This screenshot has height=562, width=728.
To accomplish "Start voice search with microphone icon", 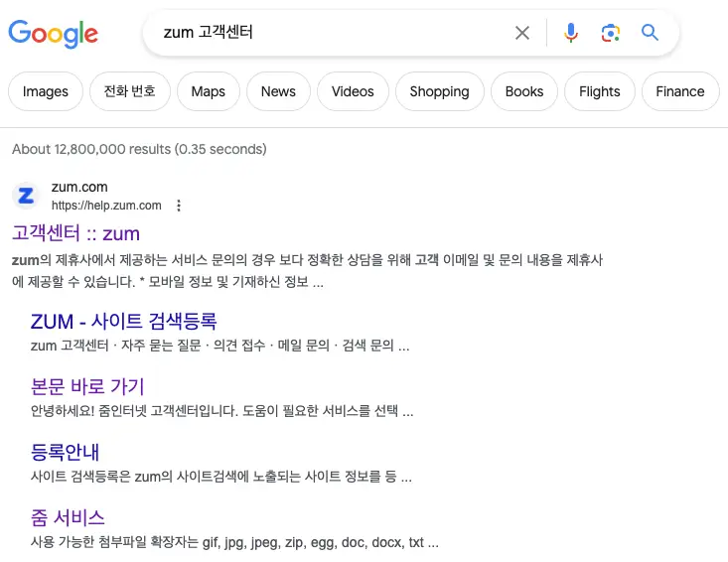I will click(571, 33).
